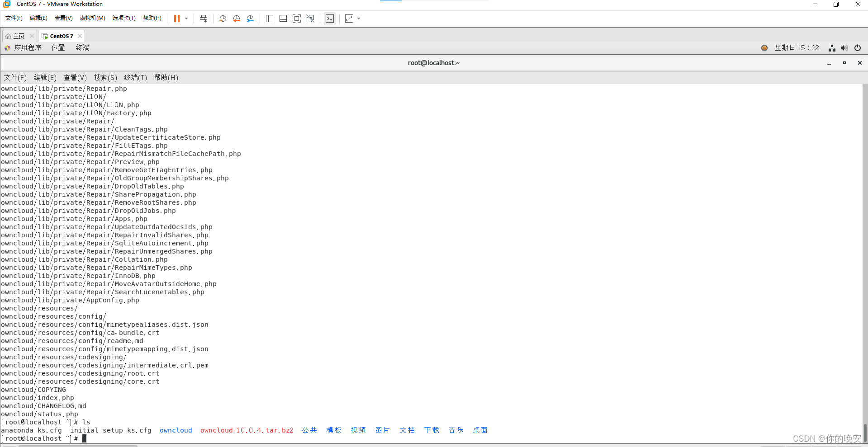Open VMware 文件(F) menu

(x=14, y=18)
